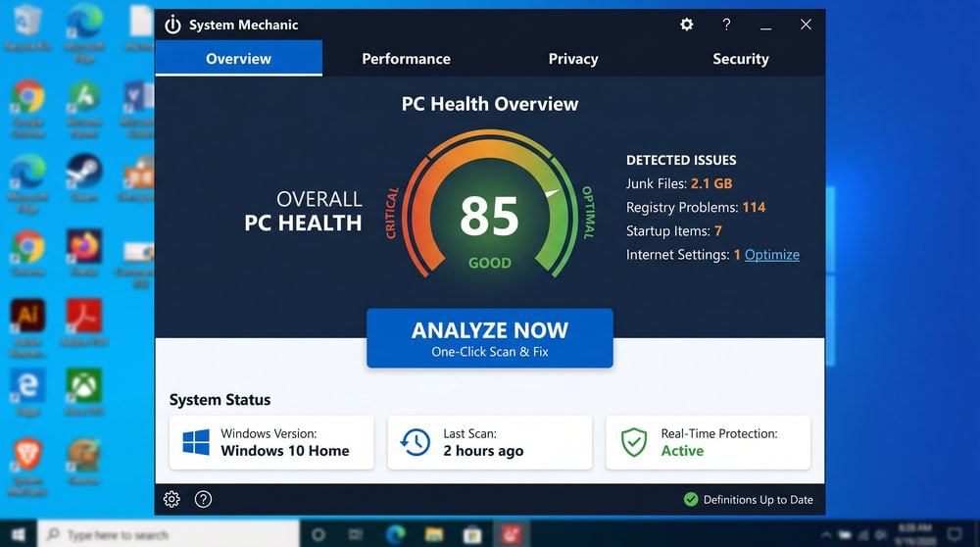
Task: Open File Explorer from the taskbar
Action: pyautogui.click(x=434, y=534)
